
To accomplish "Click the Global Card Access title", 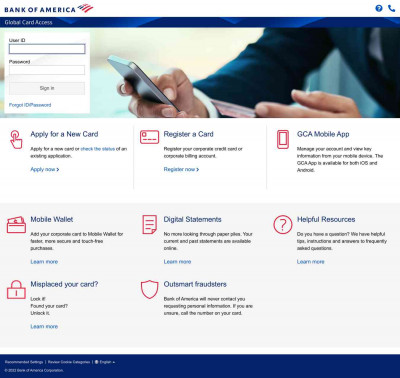I will pyautogui.click(x=28, y=22).
